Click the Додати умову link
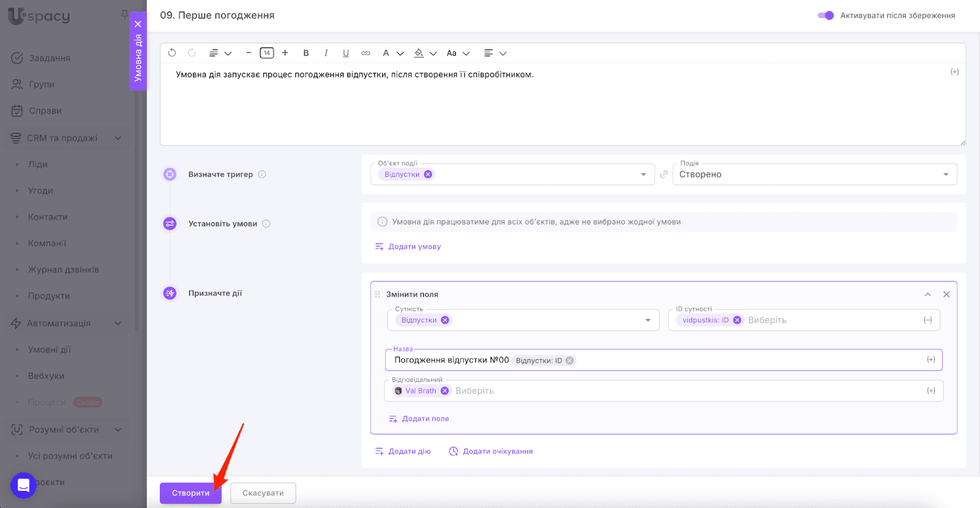The width and height of the screenshot is (980, 508). [x=414, y=247]
